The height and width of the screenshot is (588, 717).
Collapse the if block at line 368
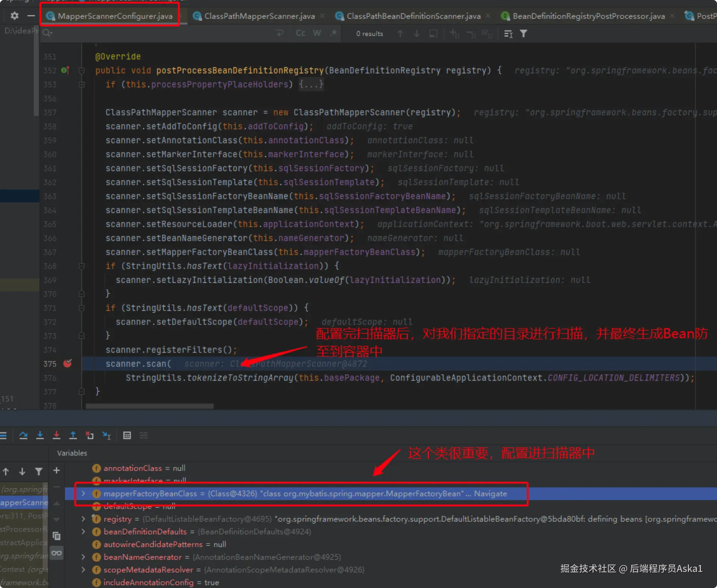(x=81, y=266)
